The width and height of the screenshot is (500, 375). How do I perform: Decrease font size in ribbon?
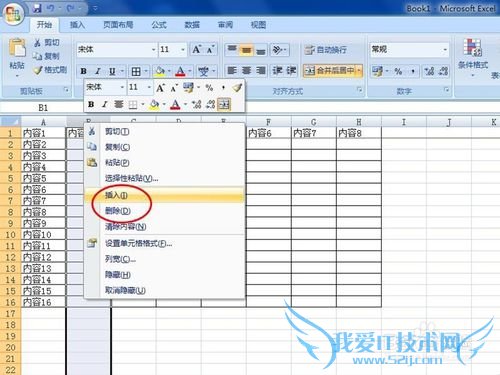coord(210,50)
